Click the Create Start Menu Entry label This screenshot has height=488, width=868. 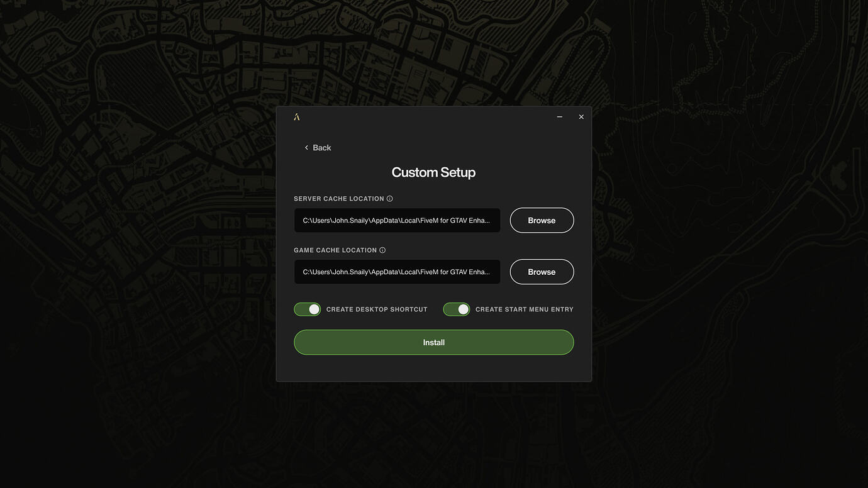tap(525, 309)
